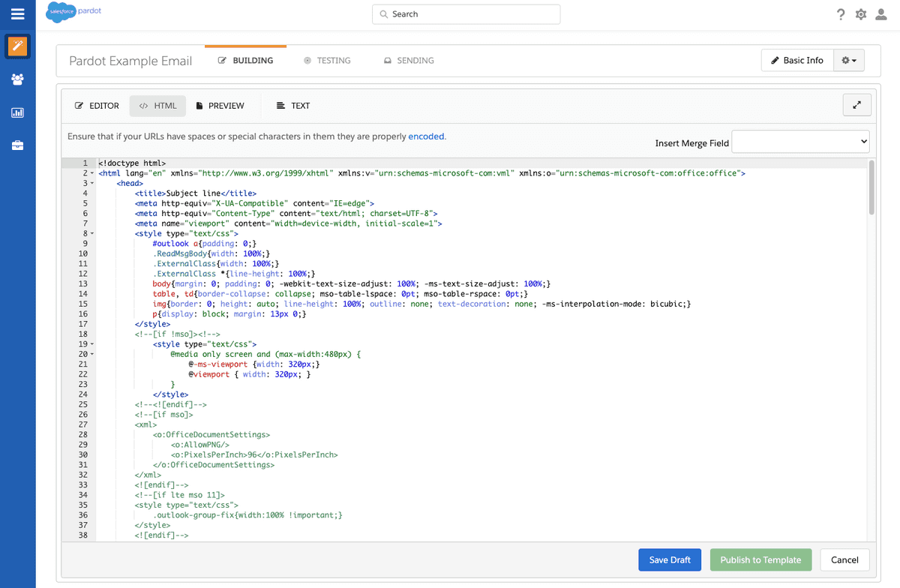900x588 pixels.
Task: Click the '<!doctype html>' code line
Action: 132,163
